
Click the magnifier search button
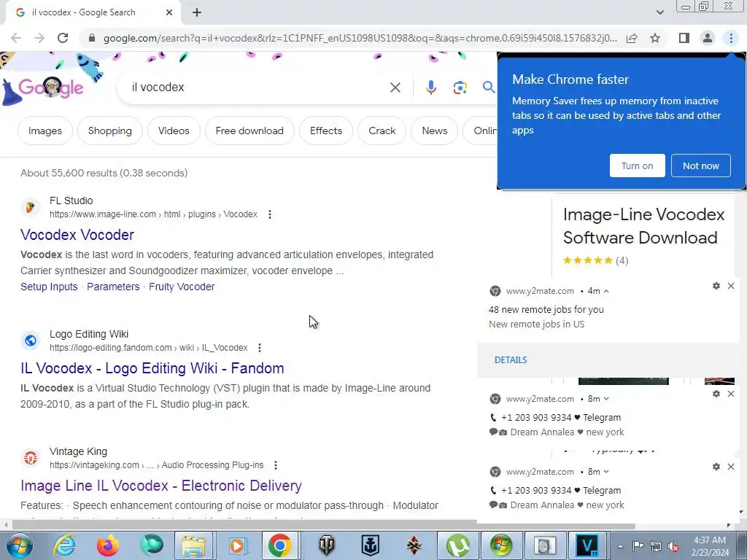point(489,87)
